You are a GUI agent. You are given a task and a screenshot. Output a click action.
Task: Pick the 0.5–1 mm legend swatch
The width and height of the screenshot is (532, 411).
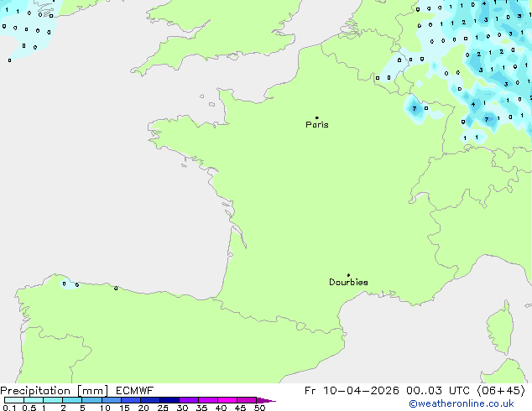[34, 400]
